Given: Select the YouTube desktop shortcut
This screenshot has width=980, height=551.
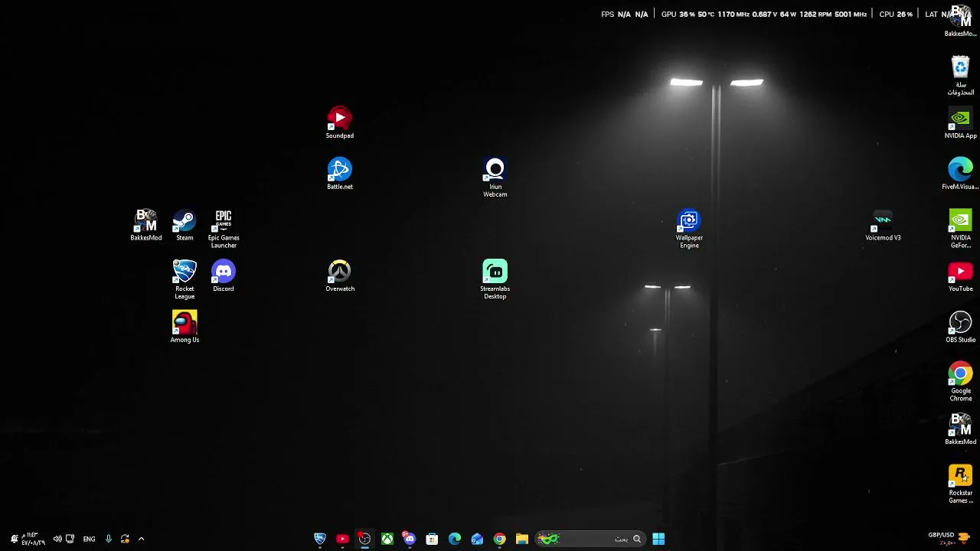Looking at the screenshot, I should (x=961, y=276).
